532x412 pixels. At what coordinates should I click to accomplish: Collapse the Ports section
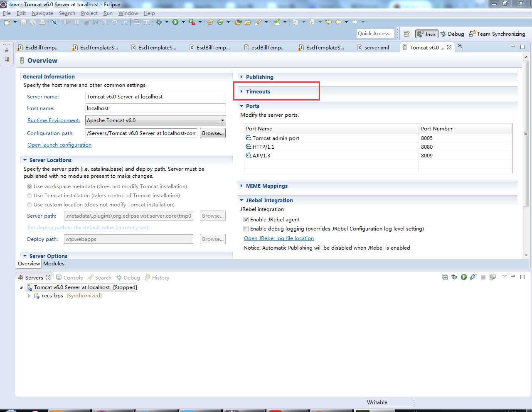[241, 106]
